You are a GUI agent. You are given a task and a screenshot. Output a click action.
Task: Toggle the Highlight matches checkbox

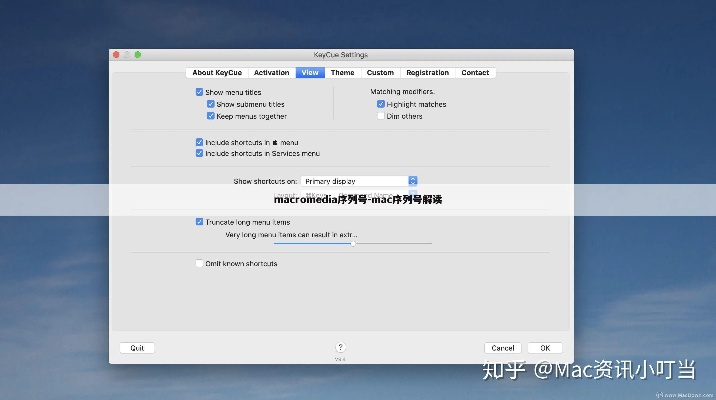pyautogui.click(x=381, y=104)
